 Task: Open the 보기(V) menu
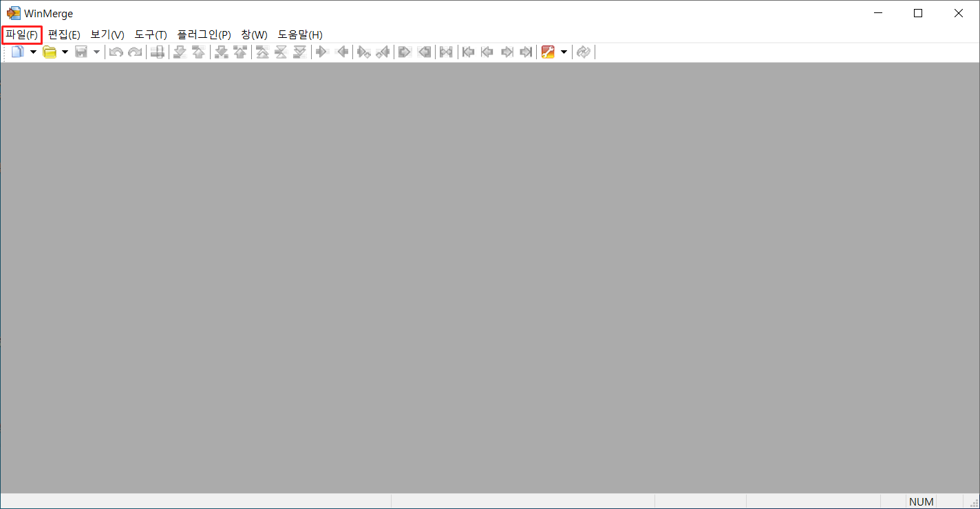point(107,34)
